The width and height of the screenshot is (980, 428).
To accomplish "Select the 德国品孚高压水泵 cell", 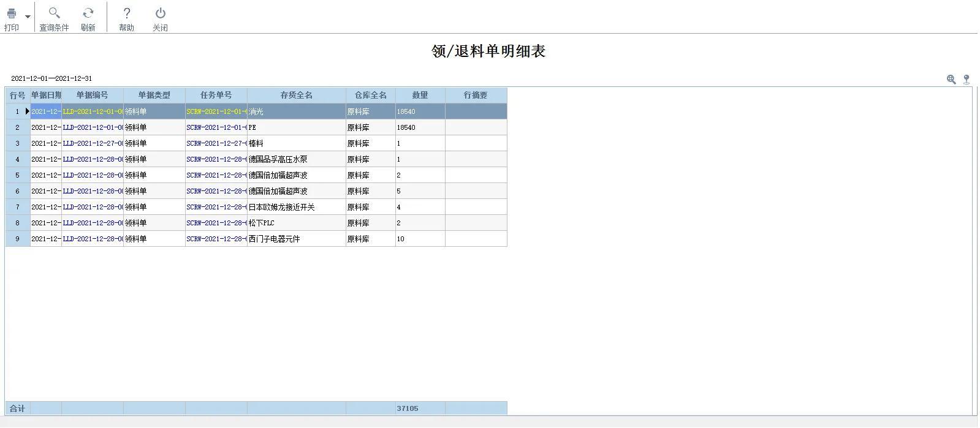I will 297,159.
